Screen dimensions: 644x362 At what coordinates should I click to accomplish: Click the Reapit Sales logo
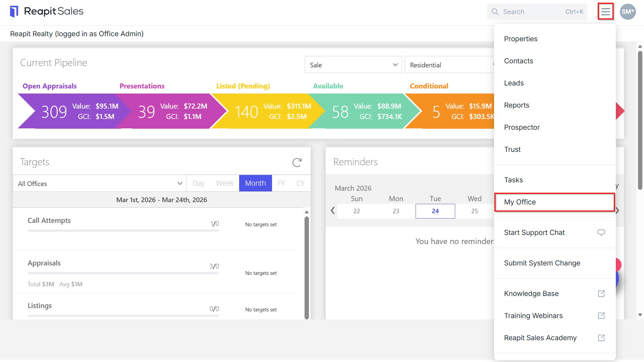click(47, 11)
